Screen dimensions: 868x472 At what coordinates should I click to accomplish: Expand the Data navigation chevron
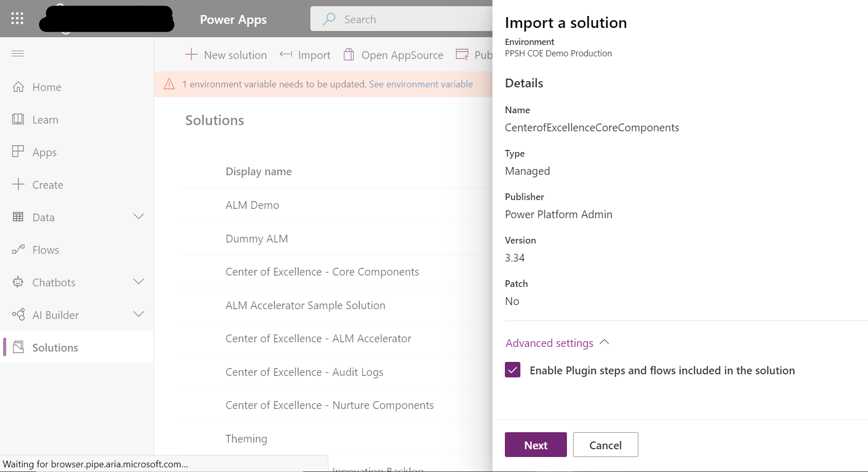pyautogui.click(x=139, y=217)
